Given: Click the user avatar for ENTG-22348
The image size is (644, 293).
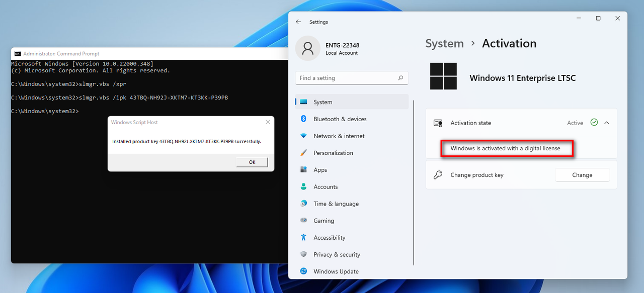Looking at the screenshot, I should pos(308,48).
